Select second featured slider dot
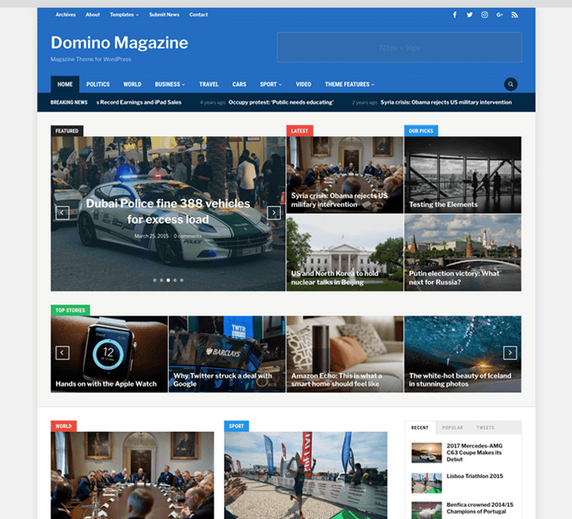 tap(161, 280)
